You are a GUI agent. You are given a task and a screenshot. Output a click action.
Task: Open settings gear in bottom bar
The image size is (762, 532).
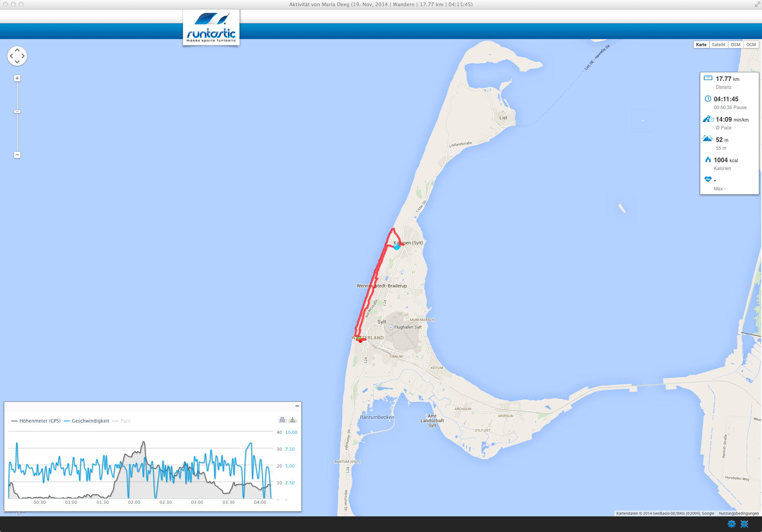tap(732, 524)
